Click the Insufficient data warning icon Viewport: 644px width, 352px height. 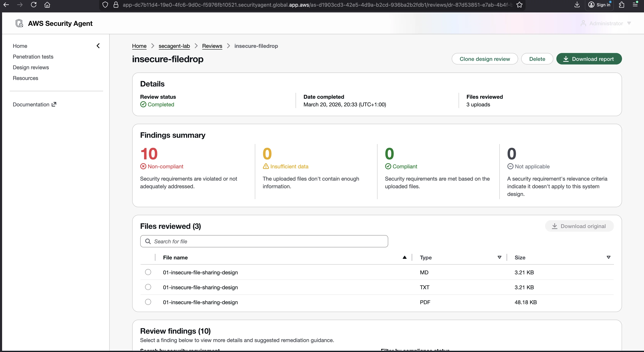(x=266, y=166)
